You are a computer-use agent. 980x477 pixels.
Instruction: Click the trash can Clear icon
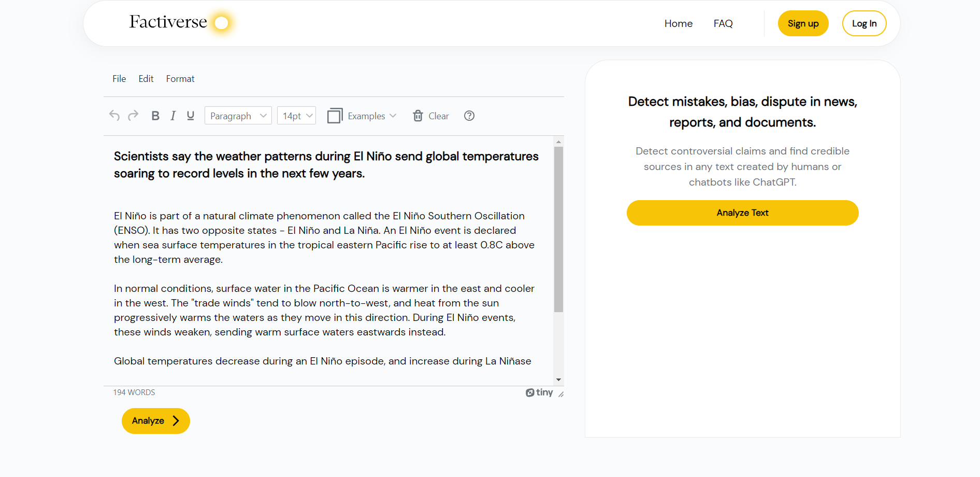[418, 116]
